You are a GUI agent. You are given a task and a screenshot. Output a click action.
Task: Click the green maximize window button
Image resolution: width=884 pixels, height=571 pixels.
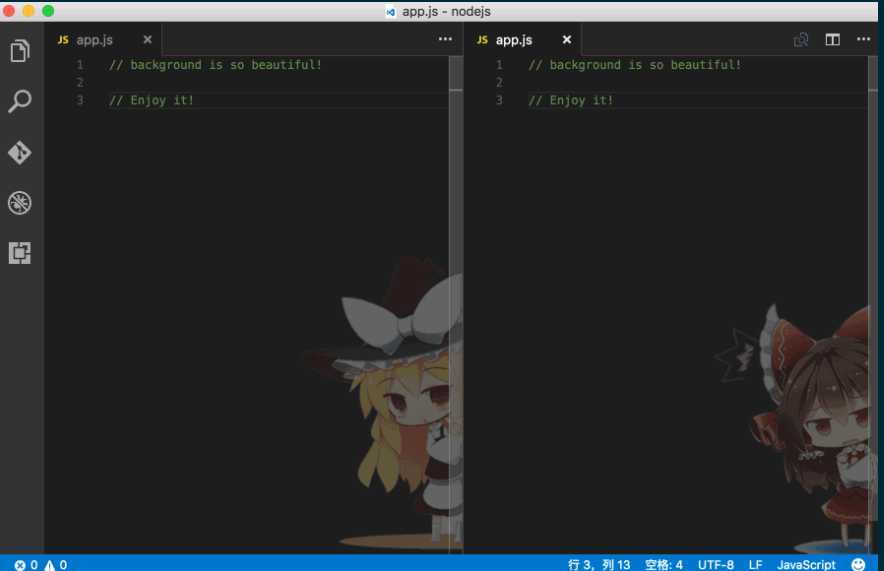click(48, 11)
